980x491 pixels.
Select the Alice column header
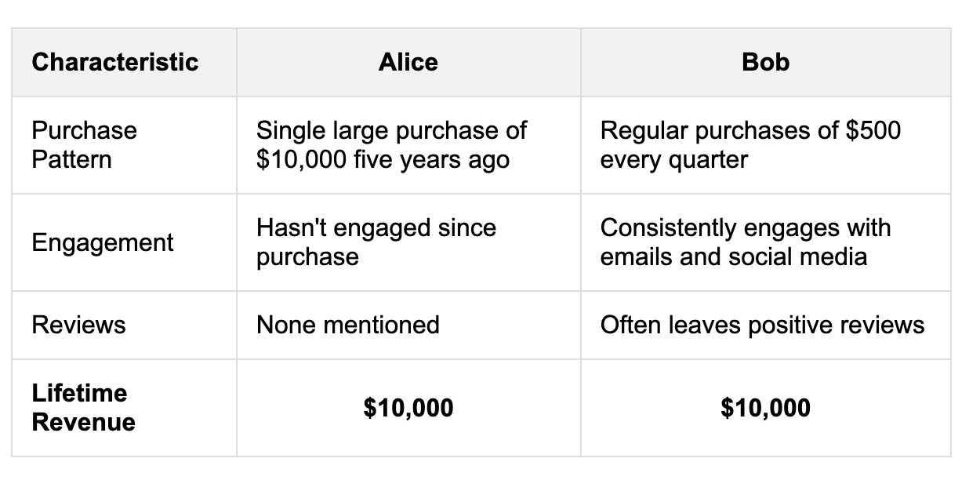(408, 62)
